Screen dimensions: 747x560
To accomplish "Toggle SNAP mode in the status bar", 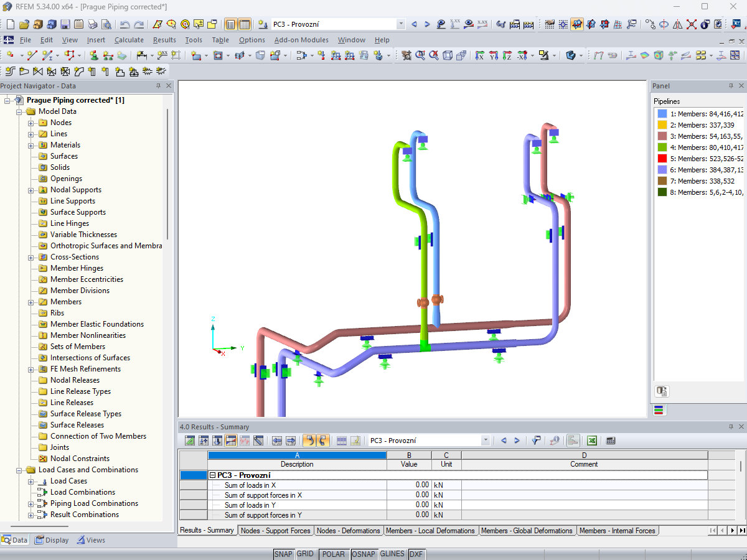I will click(284, 554).
